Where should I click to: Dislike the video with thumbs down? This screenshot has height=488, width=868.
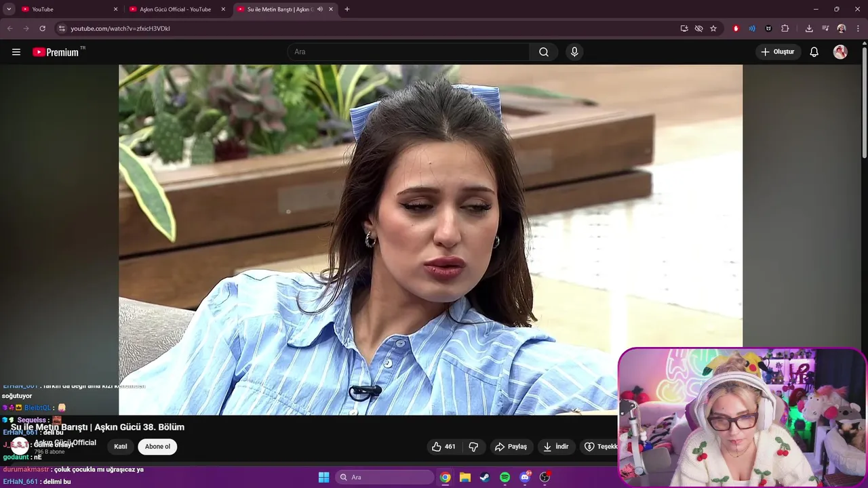pyautogui.click(x=474, y=447)
